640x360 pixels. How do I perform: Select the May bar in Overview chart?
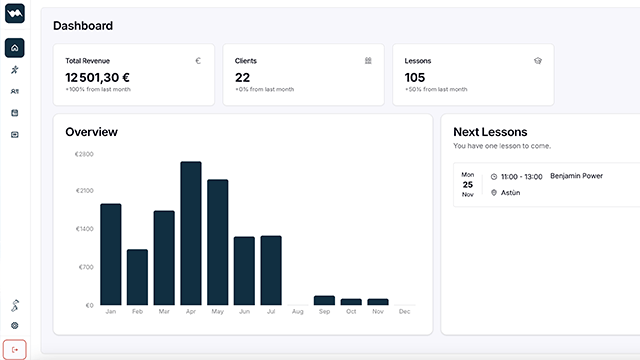[x=218, y=242]
